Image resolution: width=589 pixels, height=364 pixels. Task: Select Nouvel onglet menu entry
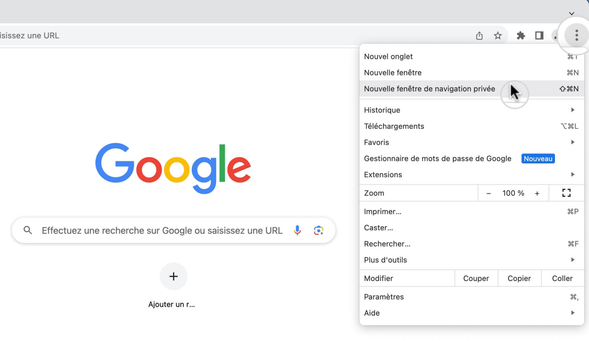[x=472, y=56]
